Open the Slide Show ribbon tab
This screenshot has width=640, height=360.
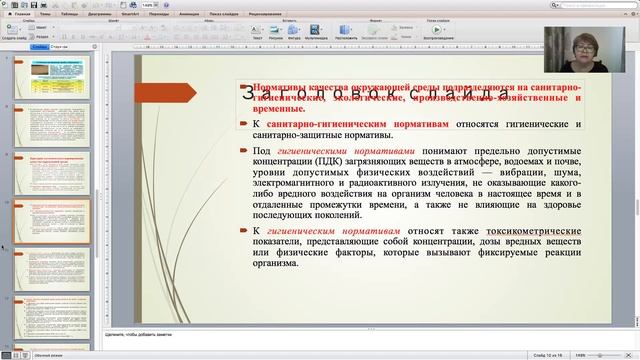[x=224, y=14]
